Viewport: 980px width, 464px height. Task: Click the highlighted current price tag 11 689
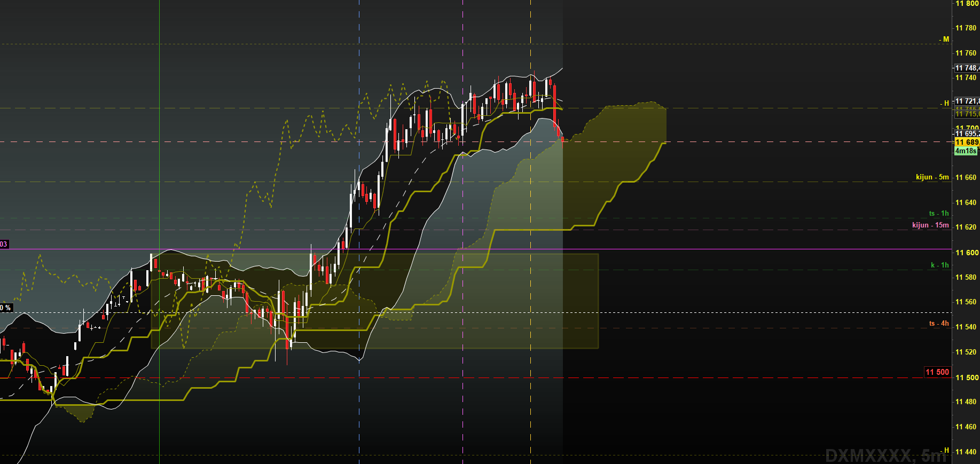967,142
